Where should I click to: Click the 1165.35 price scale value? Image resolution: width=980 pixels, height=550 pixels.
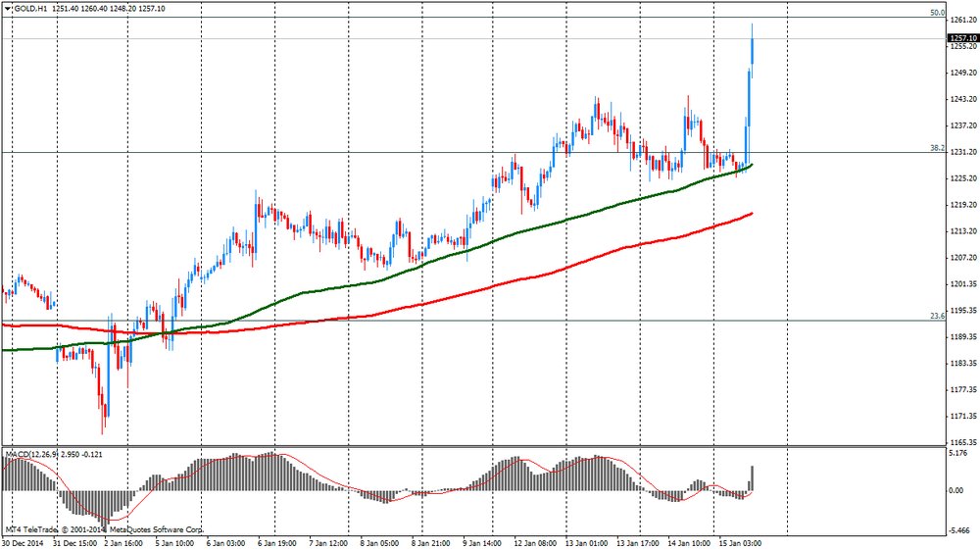click(x=961, y=443)
